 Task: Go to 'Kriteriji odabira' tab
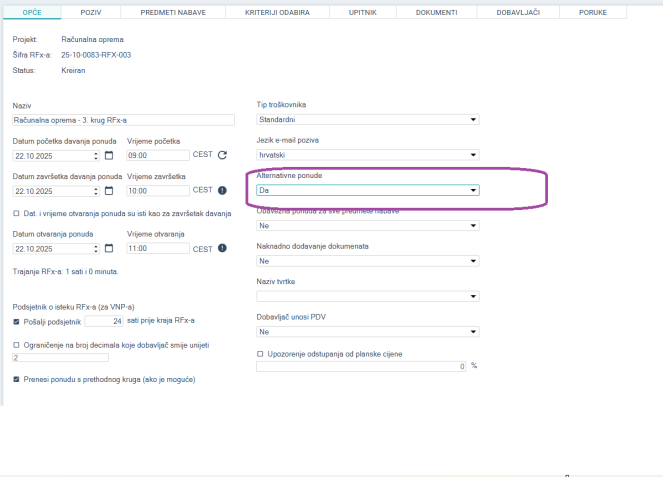click(270, 12)
